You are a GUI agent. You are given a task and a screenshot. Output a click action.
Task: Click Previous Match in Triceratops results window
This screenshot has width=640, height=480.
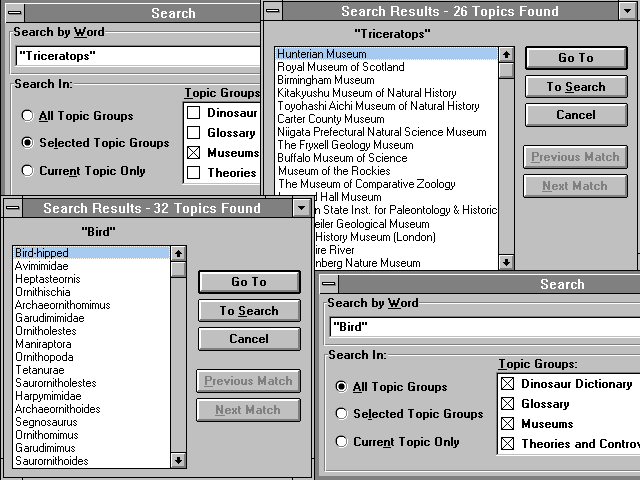coord(575,157)
